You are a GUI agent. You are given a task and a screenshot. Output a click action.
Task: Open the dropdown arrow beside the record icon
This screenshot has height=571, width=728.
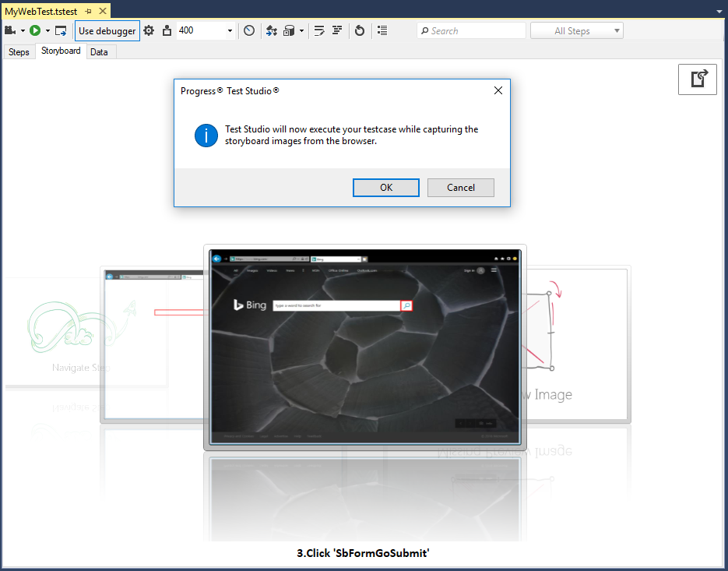(x=23, y=31)
